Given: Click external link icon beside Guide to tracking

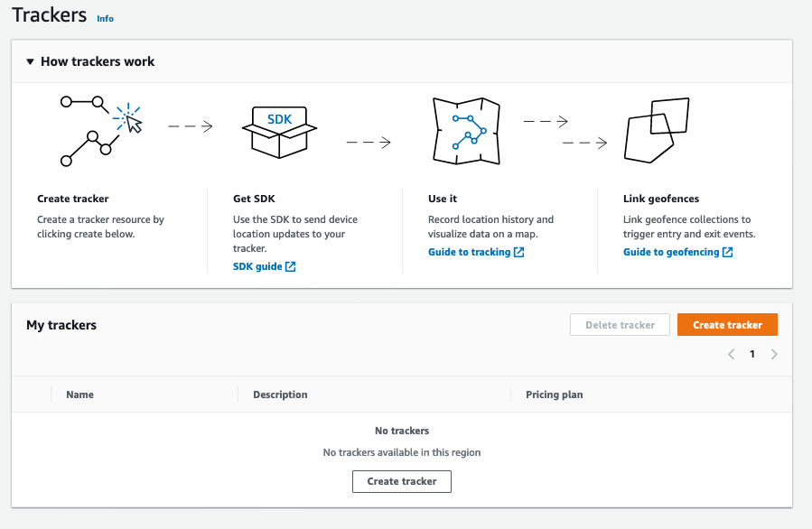Looking at the screenshot, I should (518, 252).
